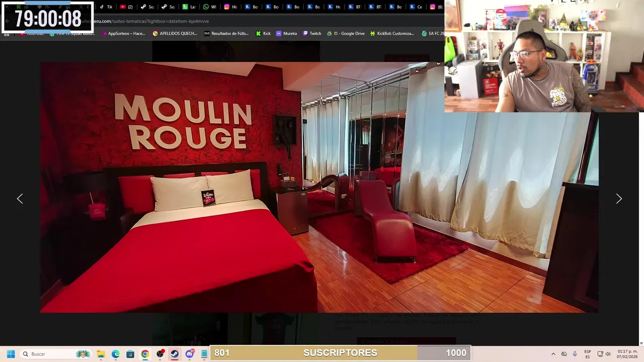Open the Kick bookmark
The image size is (644, 362).
click(x=263, y=33)
